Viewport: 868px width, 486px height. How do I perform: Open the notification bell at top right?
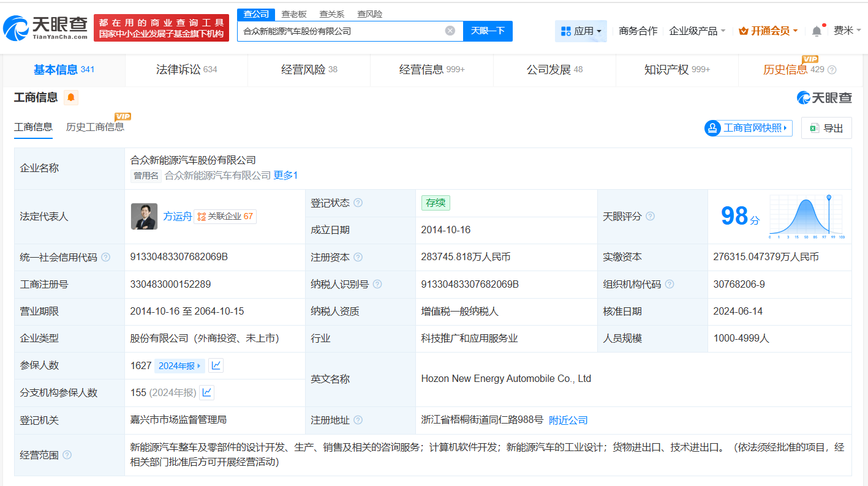tap(816, 30)
